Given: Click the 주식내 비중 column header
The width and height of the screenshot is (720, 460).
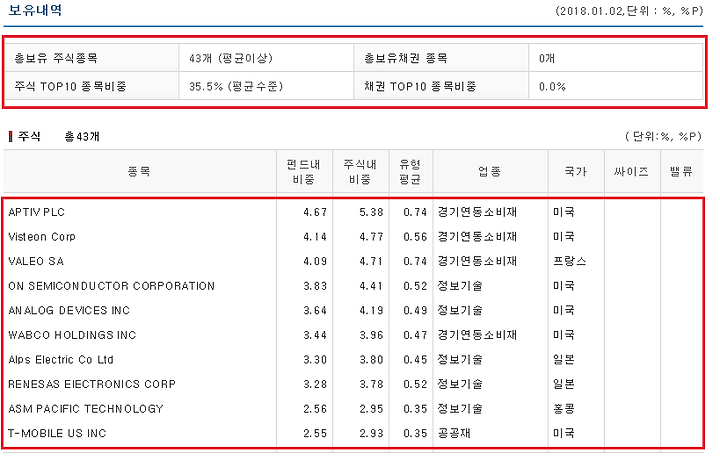Looking at the screenshot, I should (x=360, y=172).
